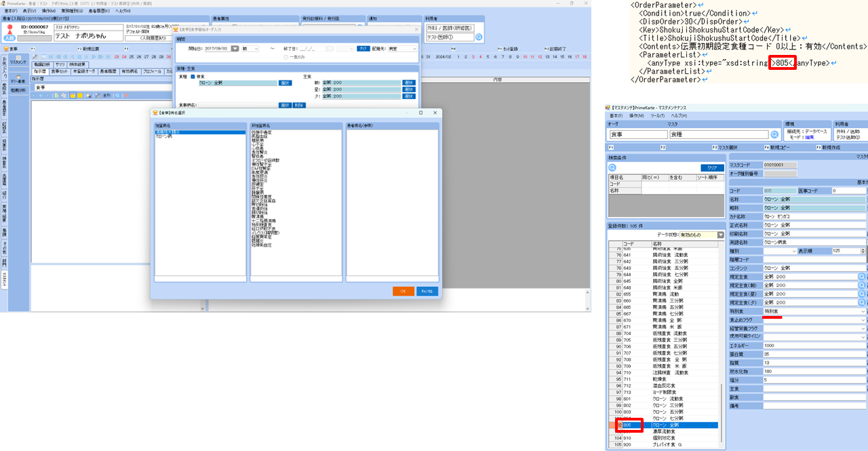The image size is (868, 451).
Task: Open the 基本(F) menu in master maintenance window
Action: (615, 115)
